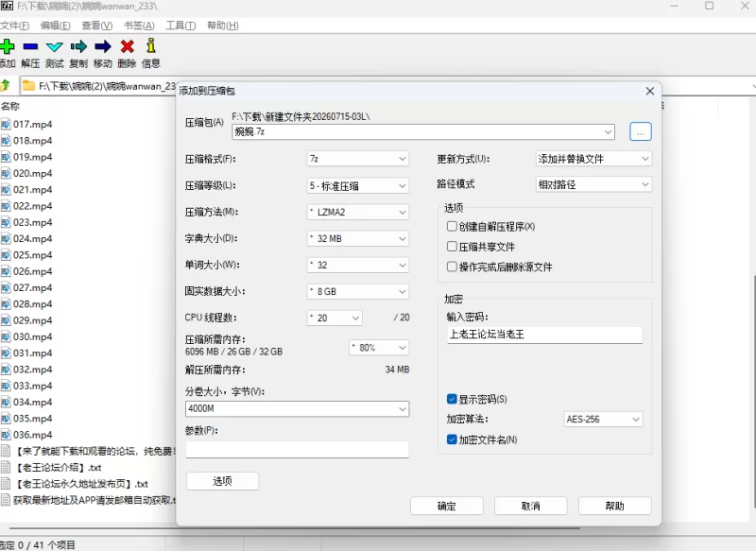The height and width of the screenshot is (551, 756).
Task: Open the 字典大小 32 MB dropdown
Action: (x=358, y=238)
